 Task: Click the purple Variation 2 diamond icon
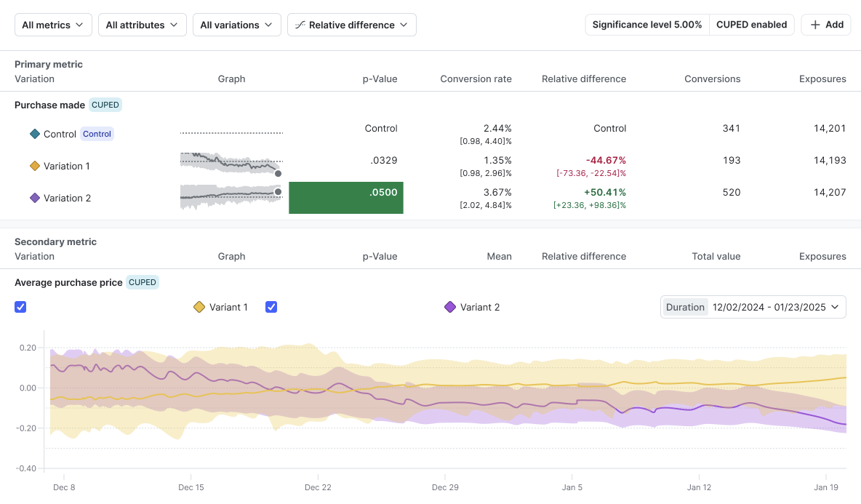(x=34, y=198)
